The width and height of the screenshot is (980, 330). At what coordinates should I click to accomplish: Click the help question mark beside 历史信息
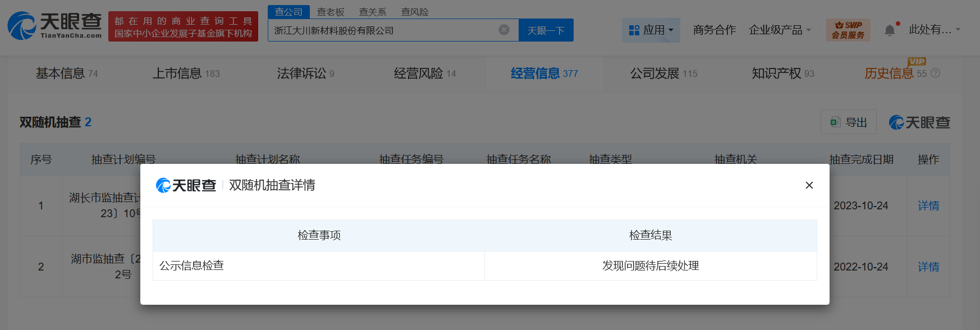click(935, 73)
